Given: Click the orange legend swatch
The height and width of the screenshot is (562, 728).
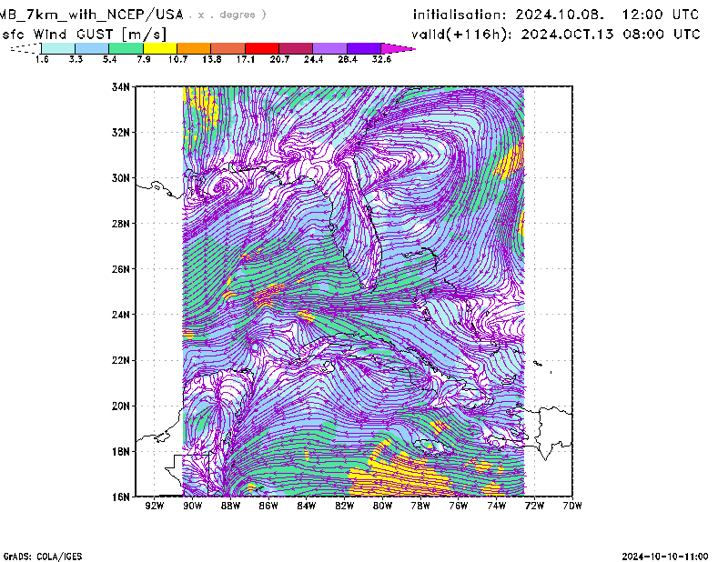Looking at the screenshot, I should [x=194, y=48].
